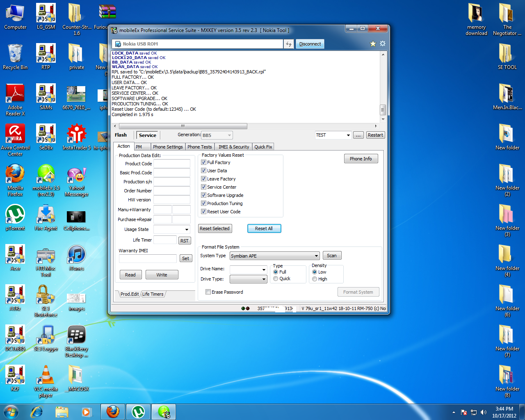This screenshot has width=525, height=420.
Task: Open the Quick Fix tab
Action: 263,147
